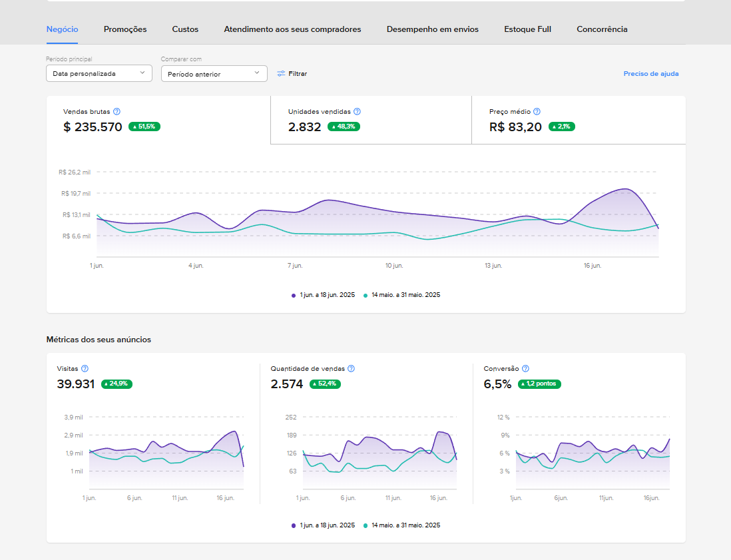Switch to the Concorrência tab

[x=602, y=29]
